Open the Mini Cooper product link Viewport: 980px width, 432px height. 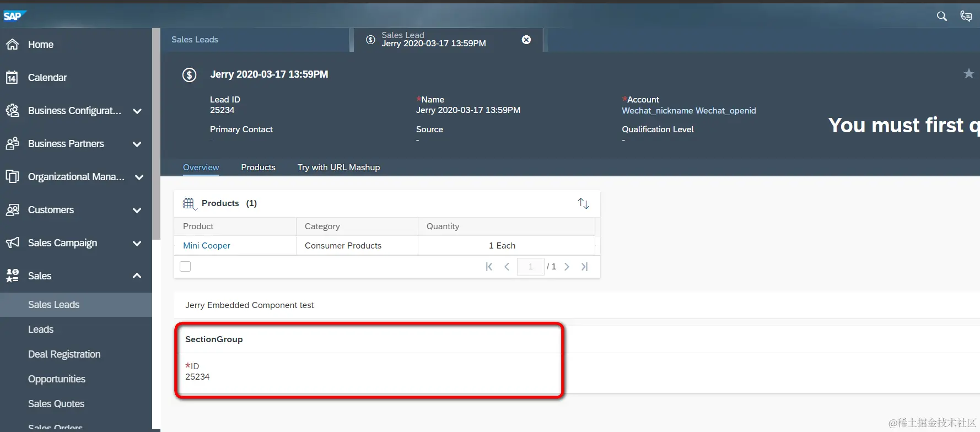207,246
